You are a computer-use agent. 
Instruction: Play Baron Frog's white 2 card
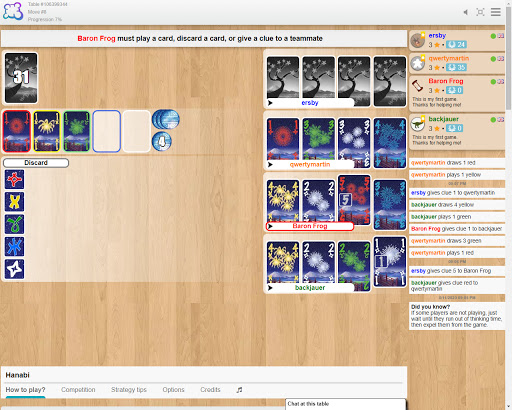[318, 201]
